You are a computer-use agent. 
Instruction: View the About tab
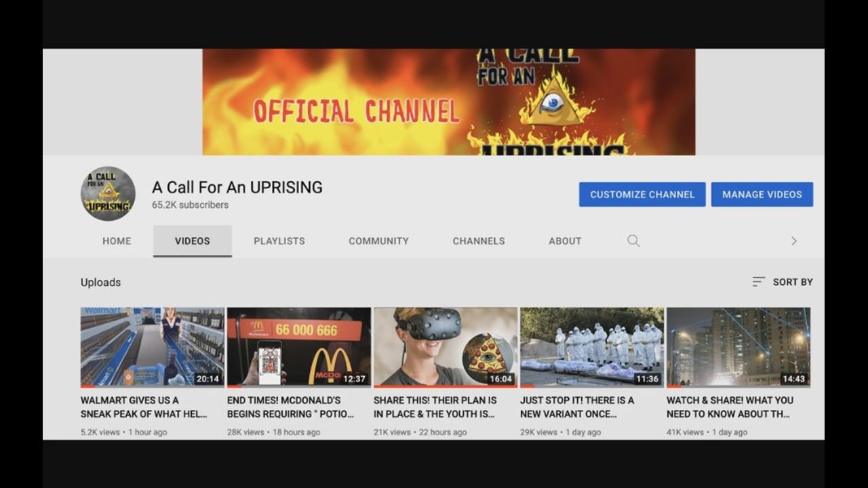(565, 241)
